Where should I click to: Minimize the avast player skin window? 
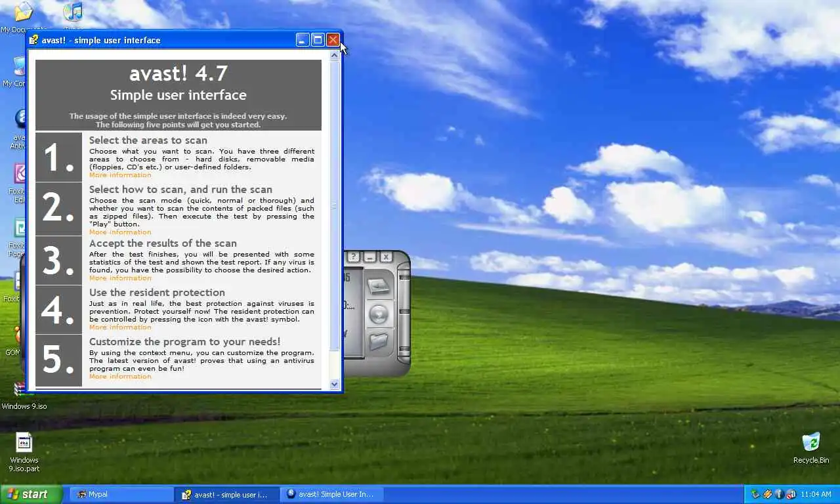(x=370, y=257)
